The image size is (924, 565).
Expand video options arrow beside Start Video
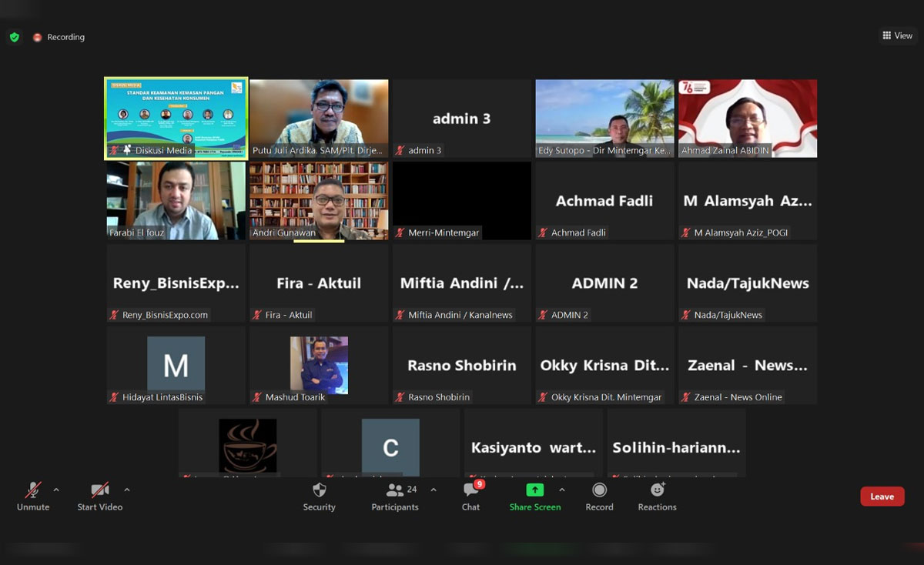click(x=127, y=490)
